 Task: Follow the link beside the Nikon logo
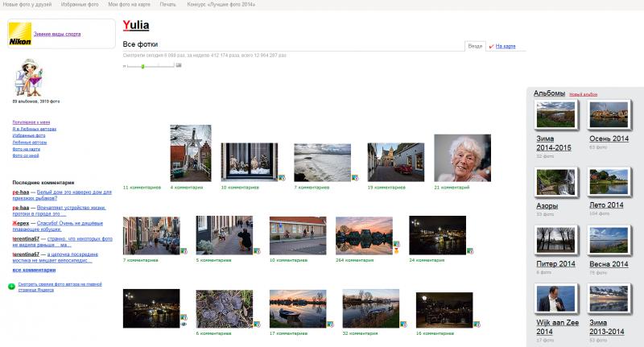pyautogui.click(x=57, y=34)
